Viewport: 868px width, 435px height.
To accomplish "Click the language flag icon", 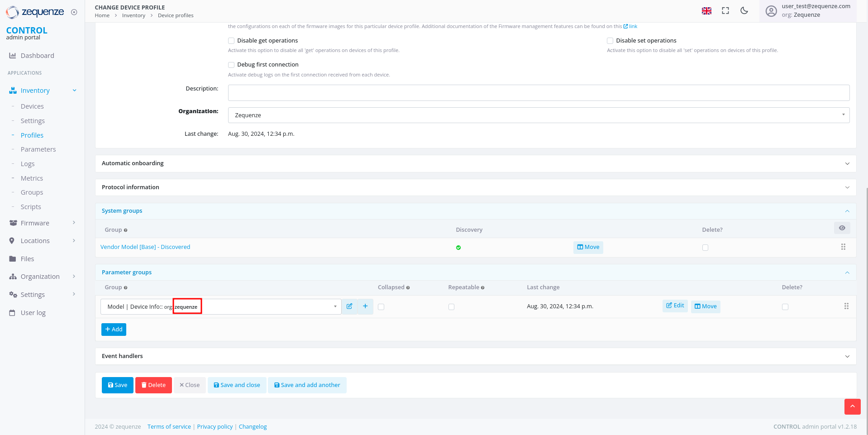I will pos(706,11).
